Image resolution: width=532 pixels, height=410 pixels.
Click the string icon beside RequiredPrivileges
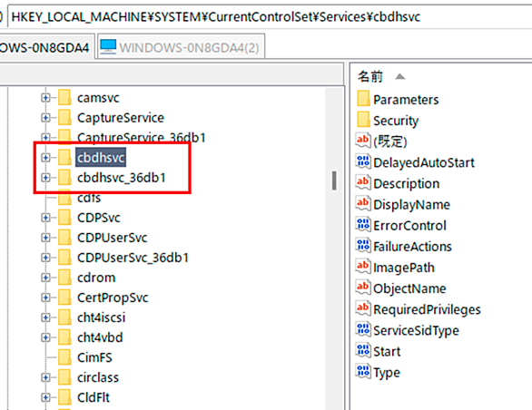click(x=363, y=309)
